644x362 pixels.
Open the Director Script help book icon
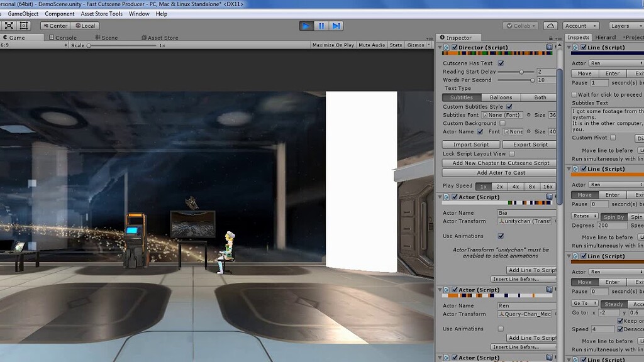click(549, 47)
